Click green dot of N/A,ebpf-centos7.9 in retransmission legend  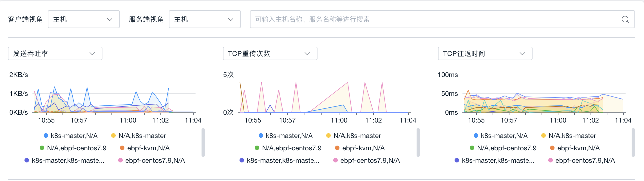point(257,148)
